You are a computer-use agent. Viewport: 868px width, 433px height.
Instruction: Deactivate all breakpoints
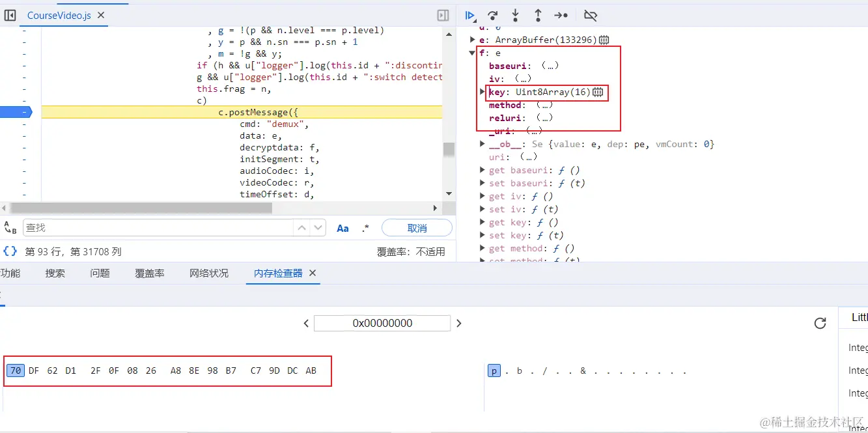click(591, 15)
